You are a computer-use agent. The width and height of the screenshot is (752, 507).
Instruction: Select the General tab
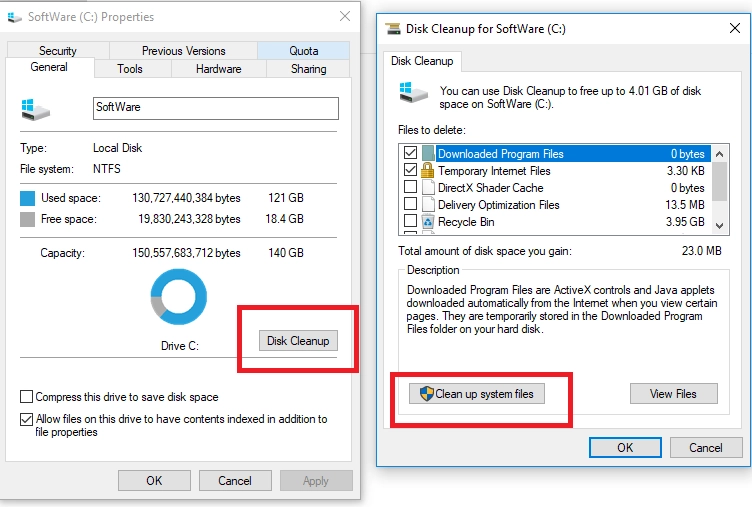click(49, 67)
